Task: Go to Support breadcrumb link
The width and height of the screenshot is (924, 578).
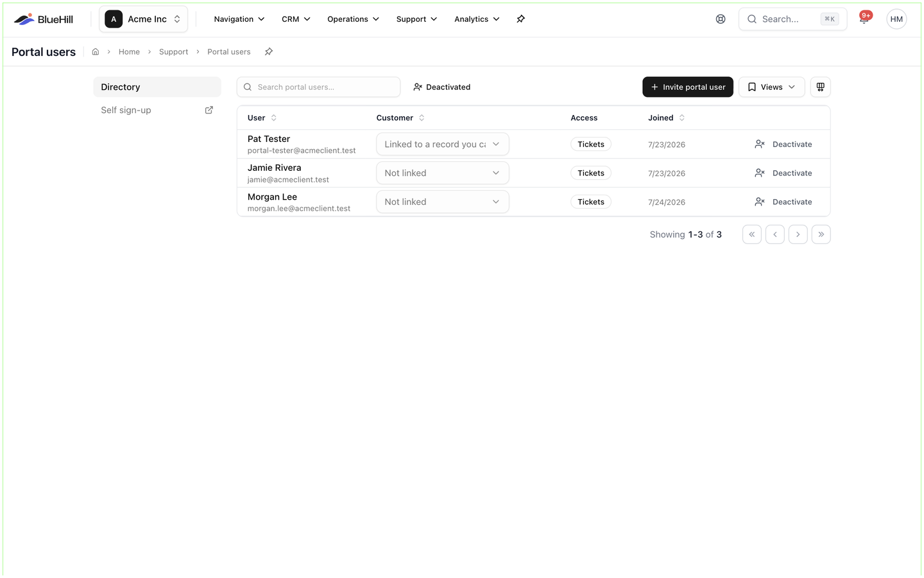Action: [x=173, y=52]
